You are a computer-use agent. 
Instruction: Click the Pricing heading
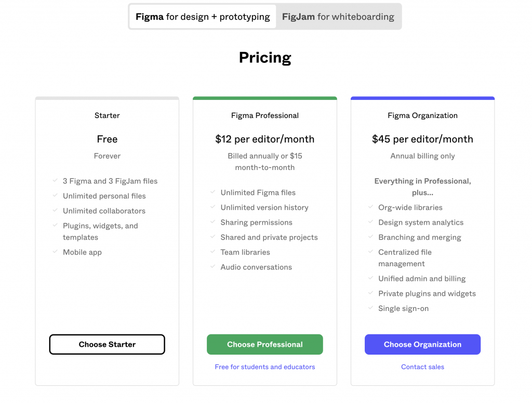point(265,57)
